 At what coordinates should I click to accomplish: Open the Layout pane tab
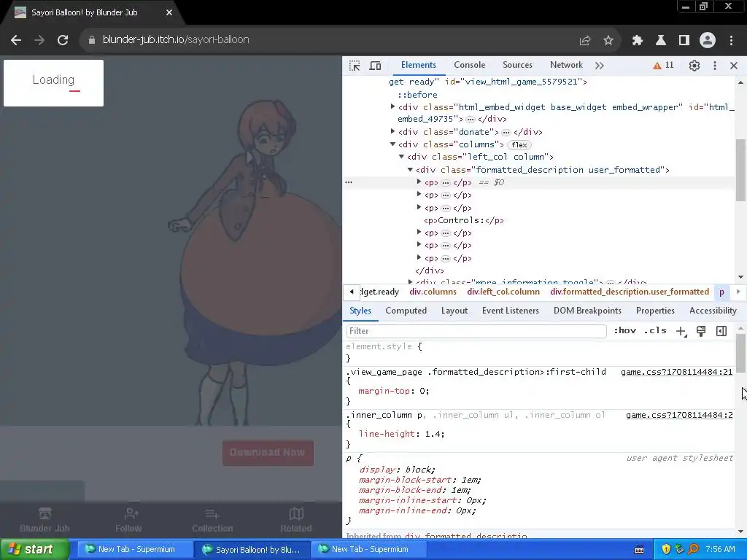tap(454, 311)
